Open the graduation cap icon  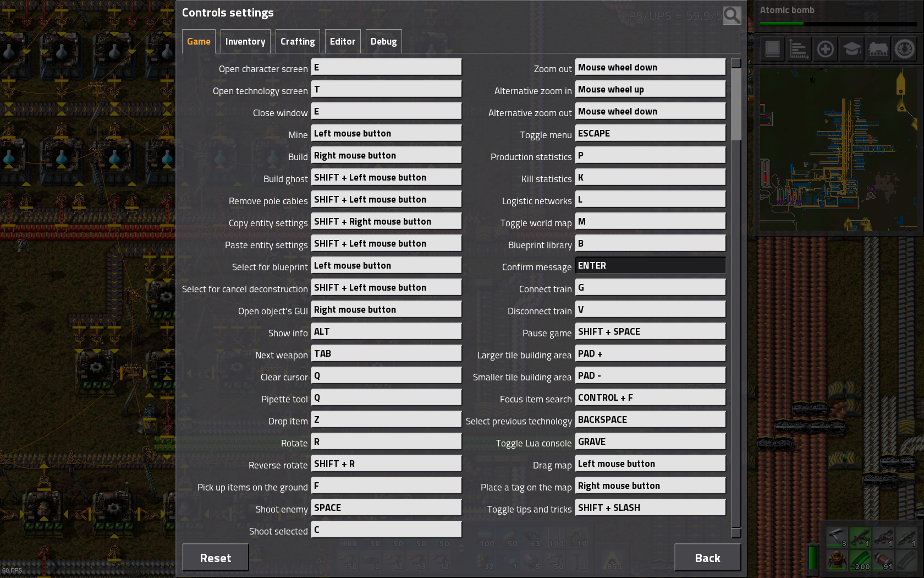(851, 50)
